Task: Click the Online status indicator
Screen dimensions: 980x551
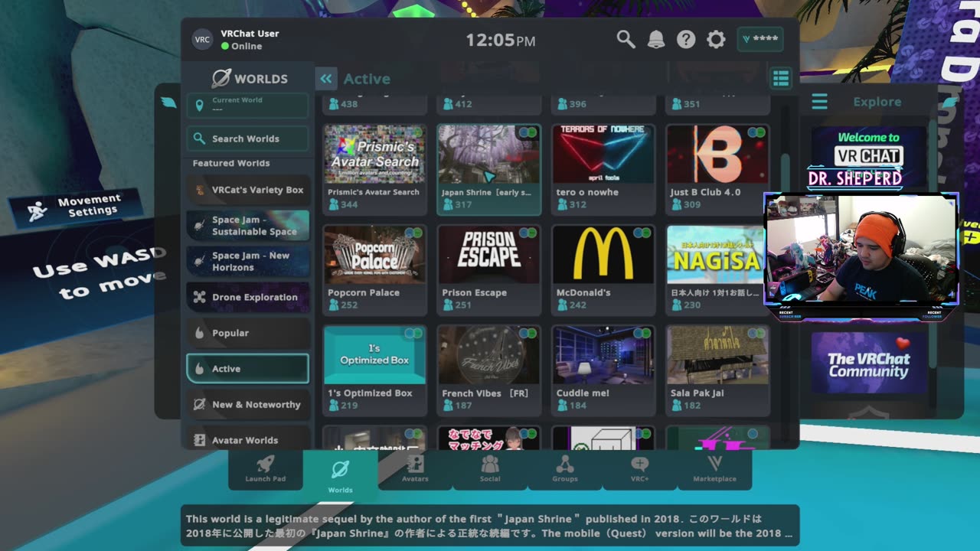Action: tap(225, 46)
